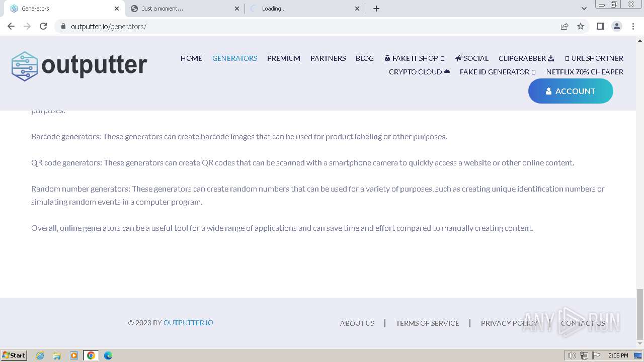Open the FAKE IT SHOP link
This screenshot has width=644, height=362.
click(415, 58)
